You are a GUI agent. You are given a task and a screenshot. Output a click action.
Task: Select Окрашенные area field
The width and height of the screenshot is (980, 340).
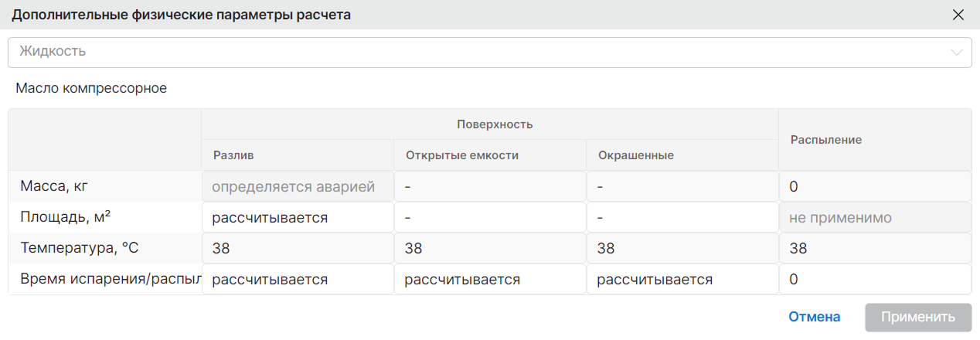pyautogui.click(x=682, y=217)
